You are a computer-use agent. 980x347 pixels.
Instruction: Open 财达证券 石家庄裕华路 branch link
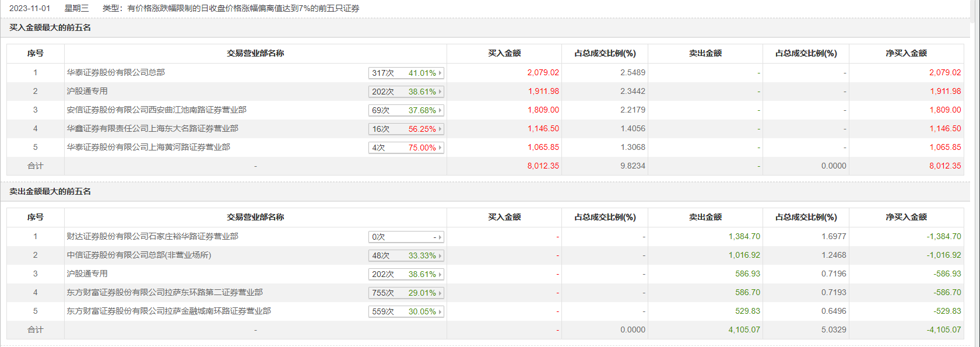[152, 236]
